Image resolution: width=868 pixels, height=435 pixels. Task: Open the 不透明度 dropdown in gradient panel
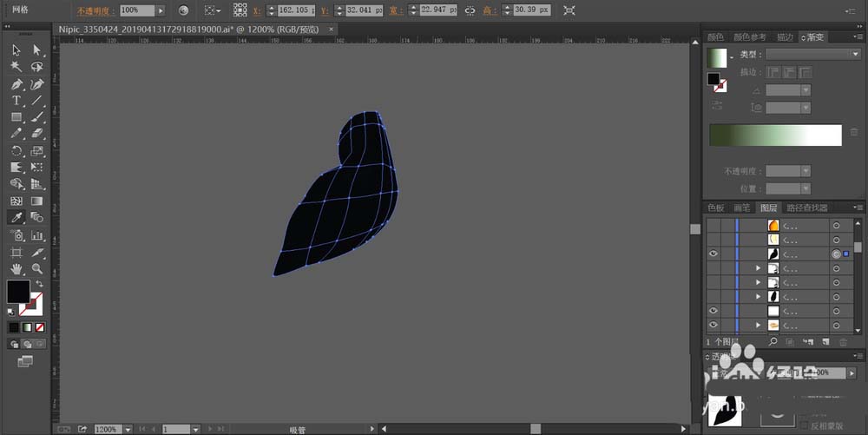tap(806, 172)
